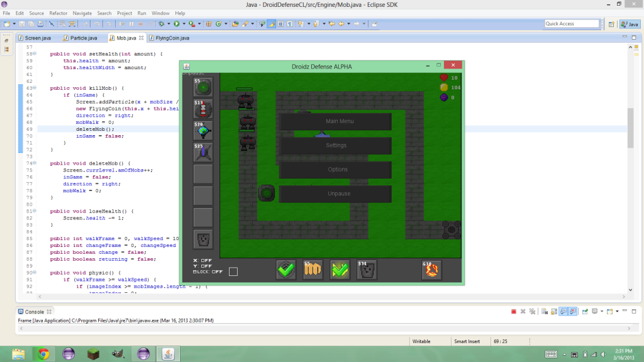This screenshot has width=644, height=362.
Task: Click Display Selected Console icon
Action: pyautogui.click(x=595, y=312)
